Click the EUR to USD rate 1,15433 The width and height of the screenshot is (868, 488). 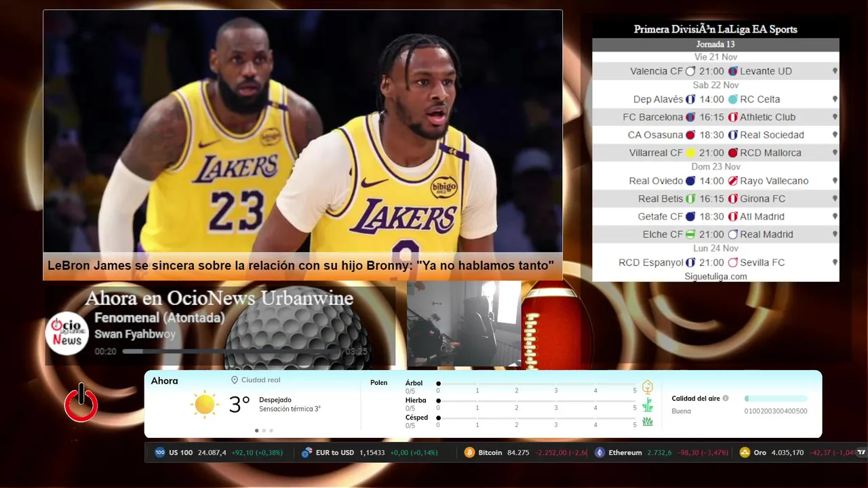[372, 453]
